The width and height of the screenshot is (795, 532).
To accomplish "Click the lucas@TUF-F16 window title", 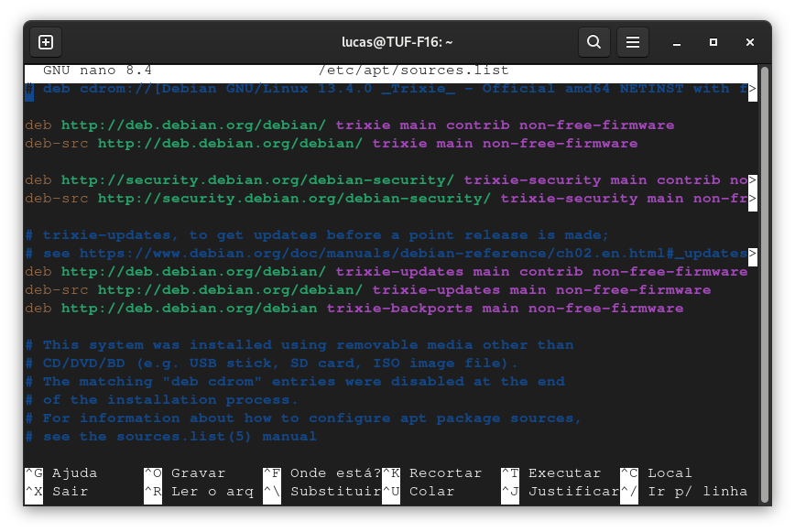I will tap(397, 42).
